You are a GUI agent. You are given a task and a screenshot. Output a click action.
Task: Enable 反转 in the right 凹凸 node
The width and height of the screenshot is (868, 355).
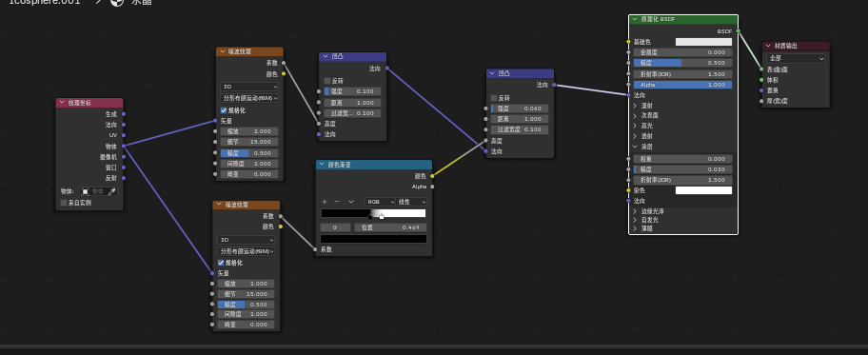click(494, 97)
